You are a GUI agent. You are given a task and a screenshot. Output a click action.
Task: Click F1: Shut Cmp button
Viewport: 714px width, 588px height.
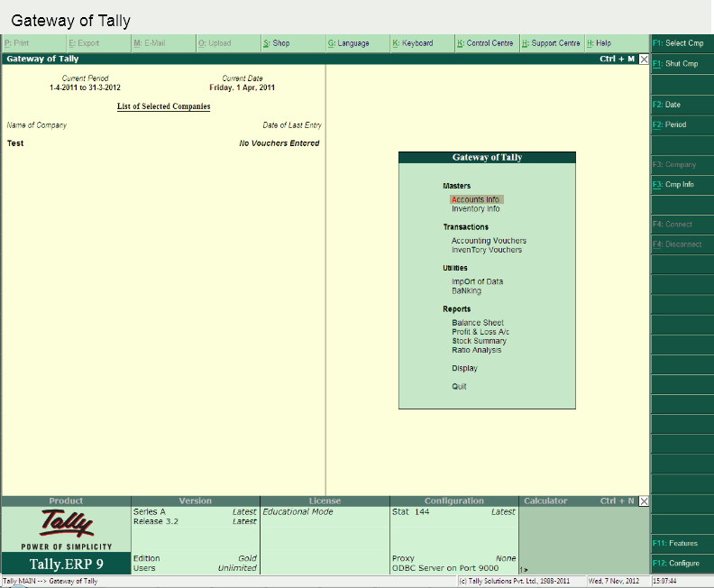682,64
